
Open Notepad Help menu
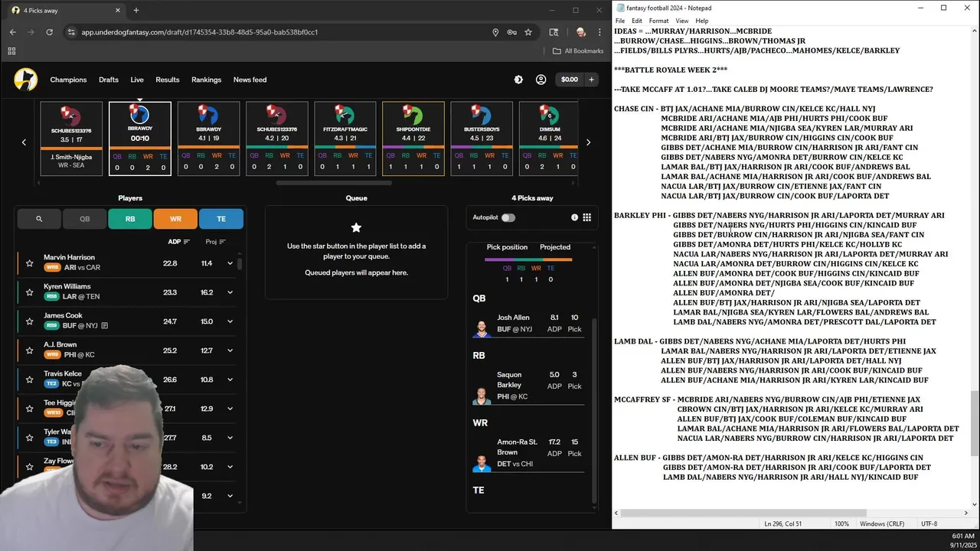(702, 21)
